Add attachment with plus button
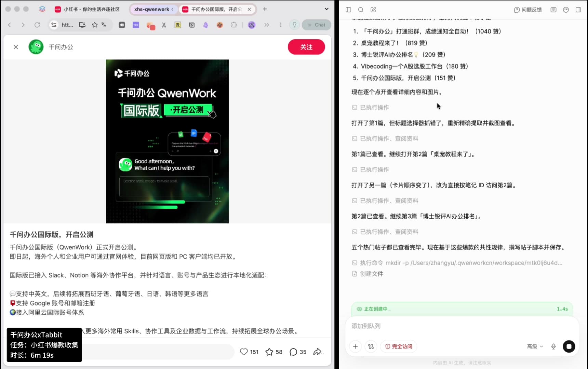 [356, 346]
